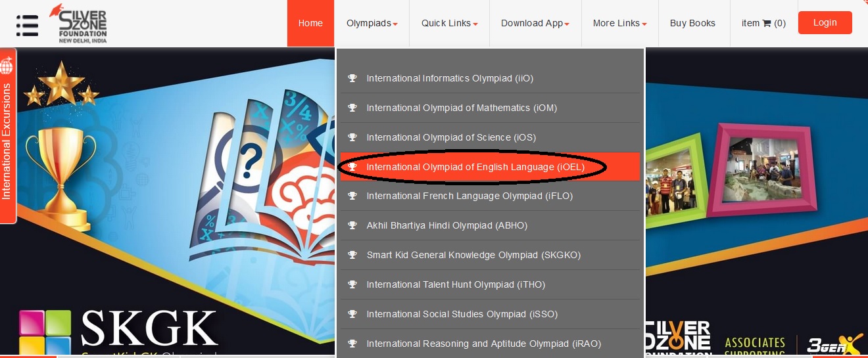Viewport: 868px width, 358px height.
Task: Select International French Language Olympiad (iFLO)
Action: 490,196
